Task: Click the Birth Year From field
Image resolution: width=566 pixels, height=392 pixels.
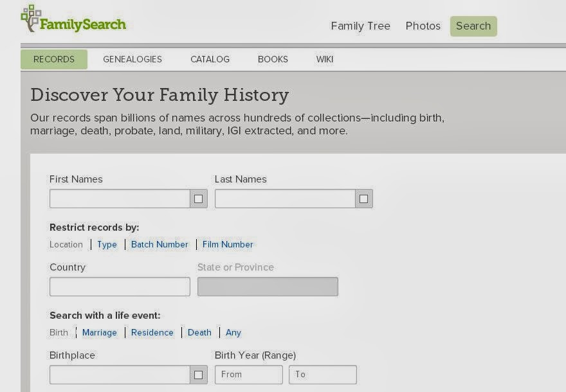Action: point(248,375)
